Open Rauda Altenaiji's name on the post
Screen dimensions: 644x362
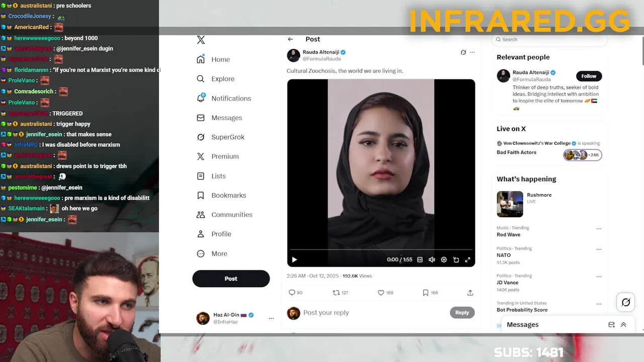(320, 52)
